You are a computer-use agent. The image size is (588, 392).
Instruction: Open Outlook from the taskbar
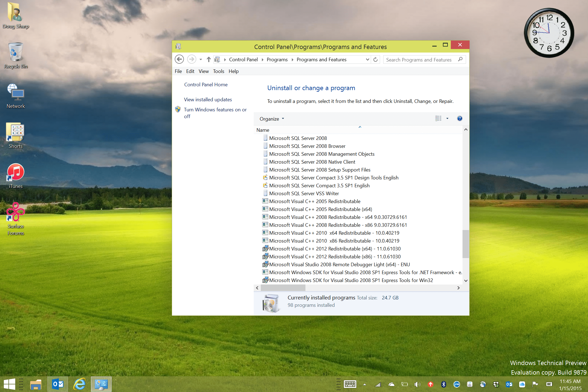[x=58, y=384]
